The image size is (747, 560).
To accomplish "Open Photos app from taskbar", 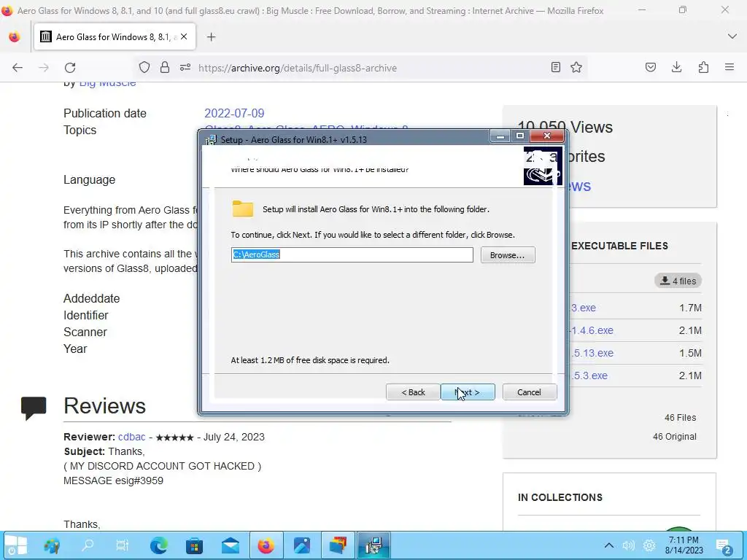I will coord(301,545).
